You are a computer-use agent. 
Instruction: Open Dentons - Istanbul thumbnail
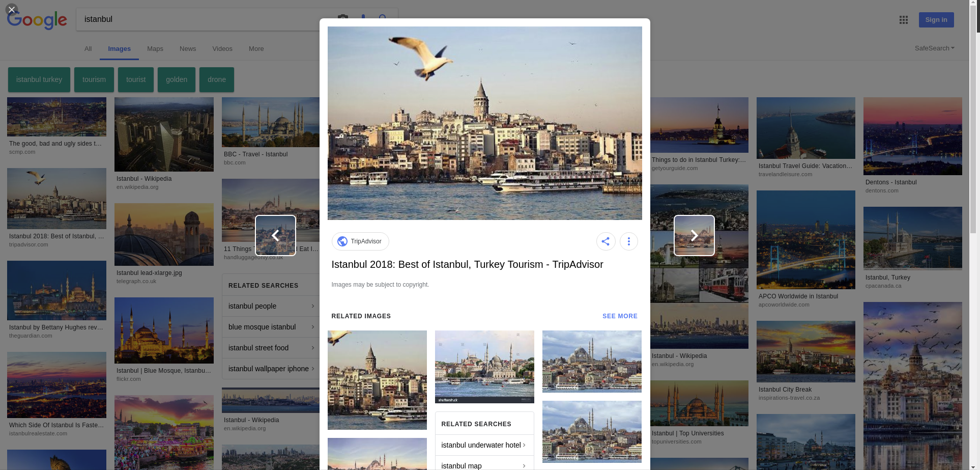[913, 136]
